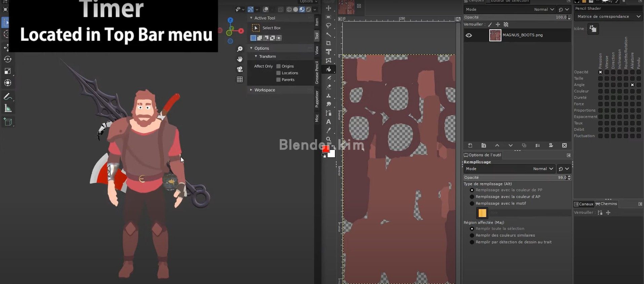Click the viewport zoom magnifier icon
This screenshot has height=284, width=644.
pos(240,49)
